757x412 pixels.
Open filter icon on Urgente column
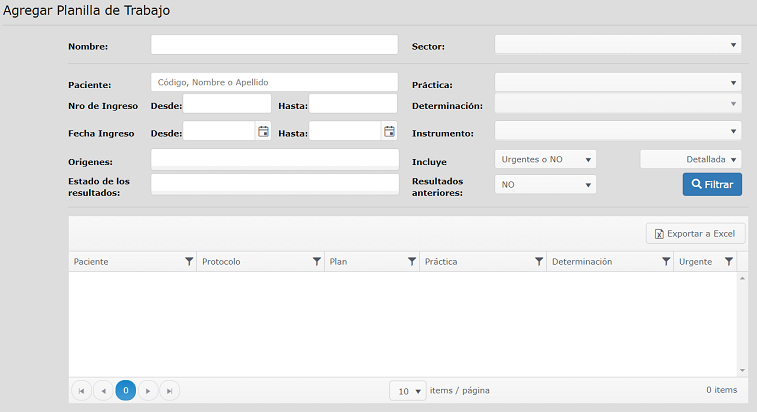[729, 261]
